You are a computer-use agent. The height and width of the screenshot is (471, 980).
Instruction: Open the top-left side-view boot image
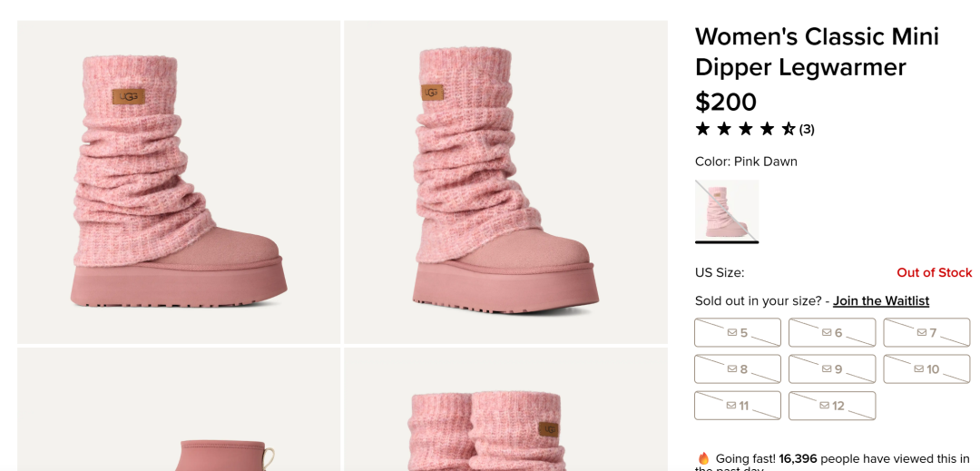tap(179, 182)
